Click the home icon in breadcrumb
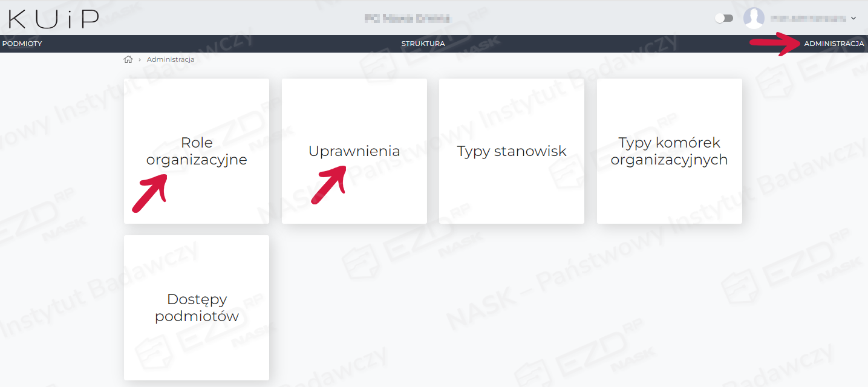868x387 pixels. 128,59
